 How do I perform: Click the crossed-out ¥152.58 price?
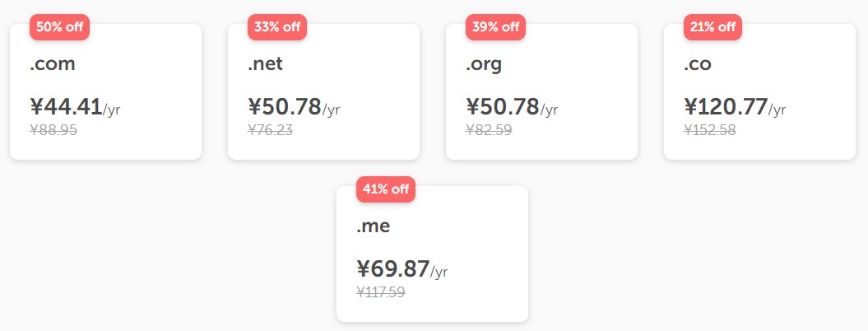pyautogui.click(x=710, y=129)
